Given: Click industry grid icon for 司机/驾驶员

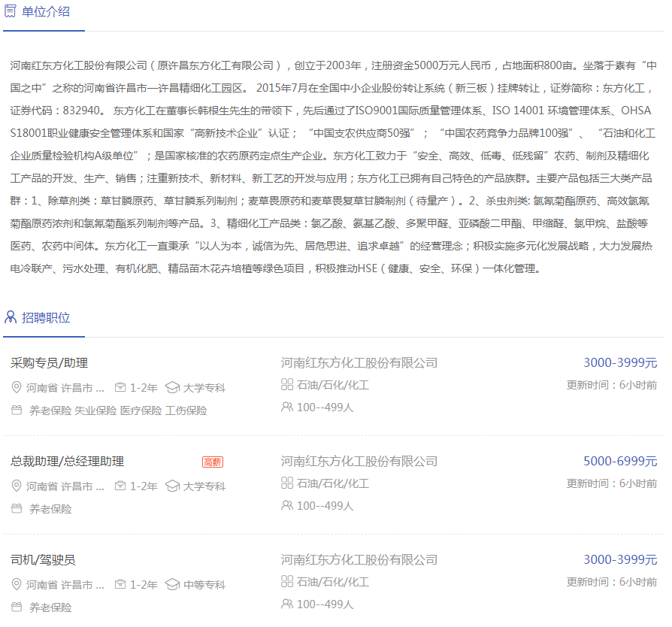Looking at the screenshot, I should coord(287,581).
